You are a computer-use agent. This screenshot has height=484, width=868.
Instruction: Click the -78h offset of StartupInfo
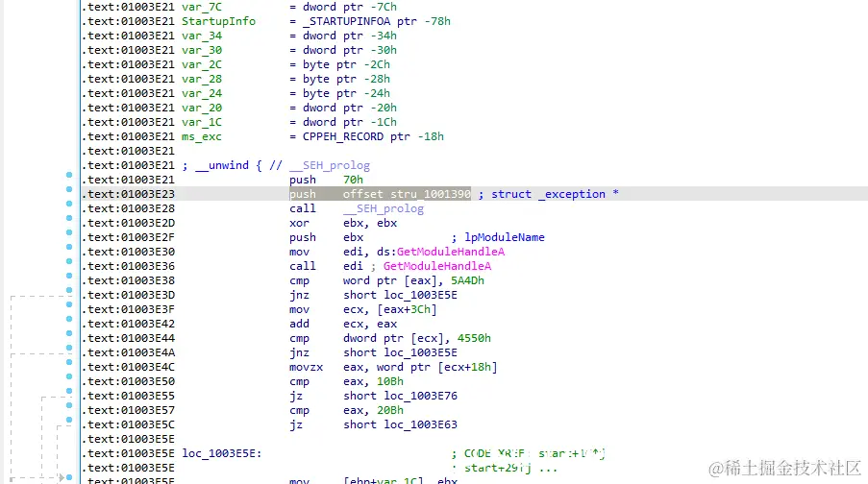click(437, 21)
